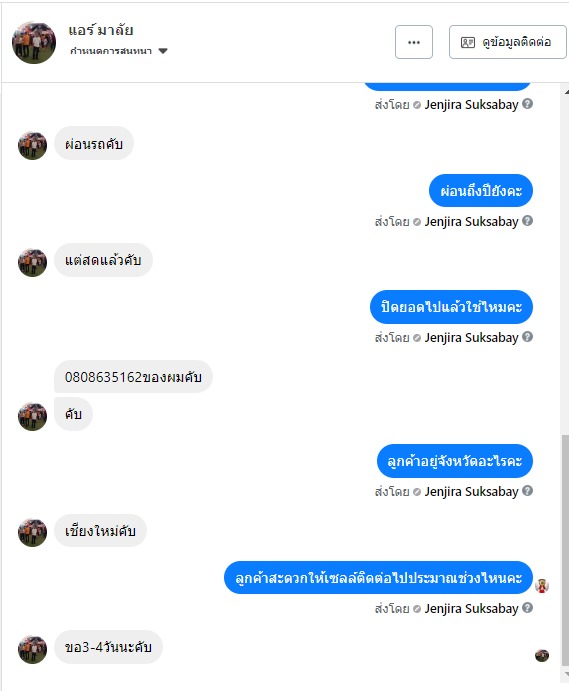Viewport: 569px width, 691px height.
Task: Click help icon under ปิดยอดไปแล้วใช่ไหมคะ message
Action: click(x=528, y=337)
